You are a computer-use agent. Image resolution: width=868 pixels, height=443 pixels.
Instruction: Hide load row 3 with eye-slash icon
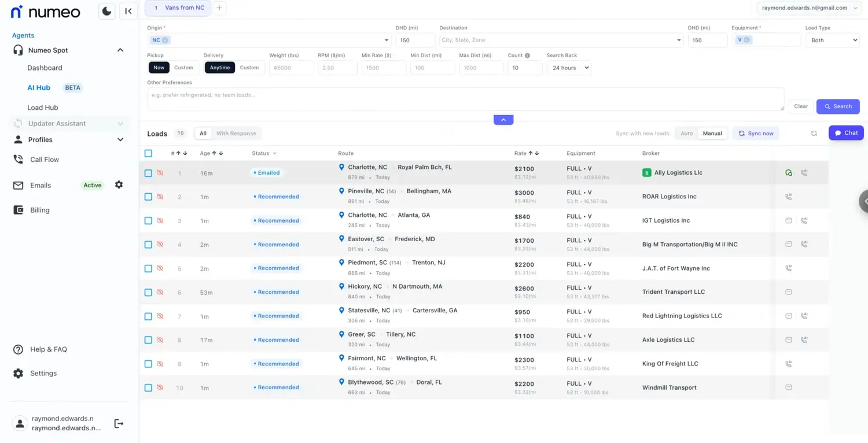click(160, 220)
